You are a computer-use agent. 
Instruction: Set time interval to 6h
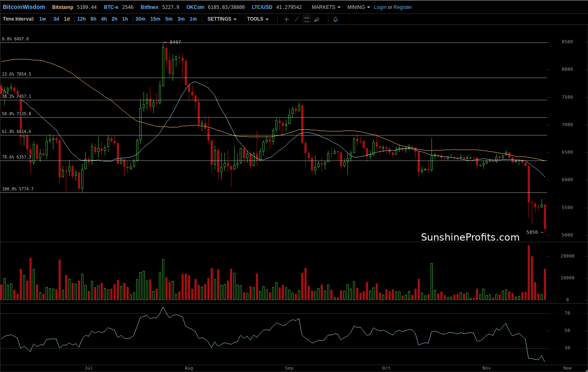coord(93,19)
